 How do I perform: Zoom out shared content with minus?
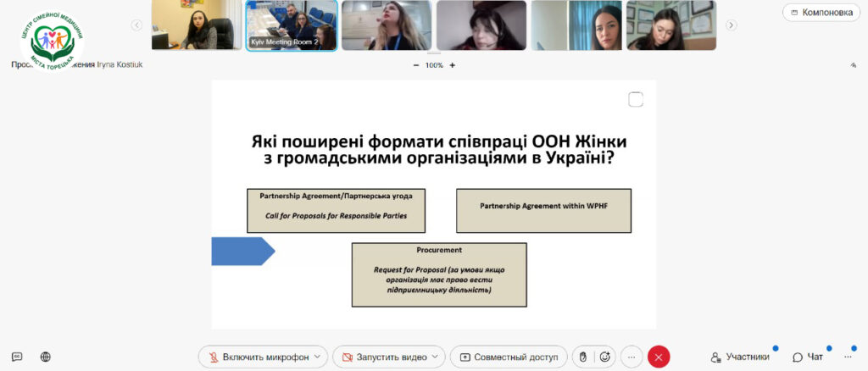point(415,65)
